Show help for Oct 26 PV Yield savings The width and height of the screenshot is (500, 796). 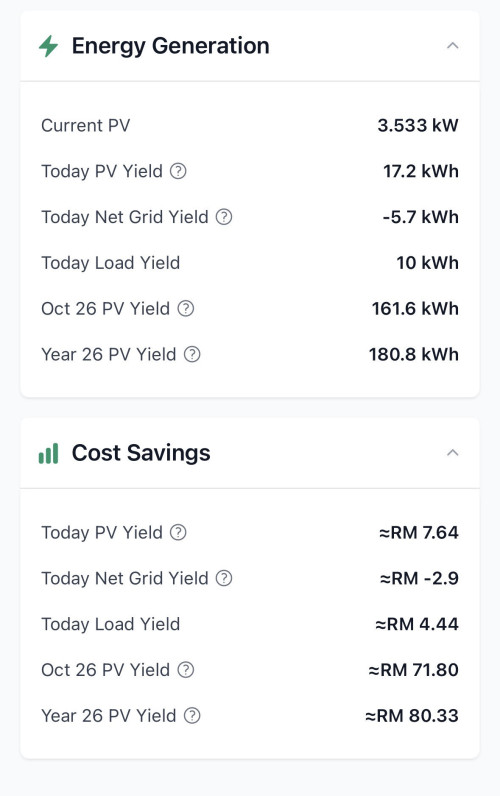(x=186, y=670)
